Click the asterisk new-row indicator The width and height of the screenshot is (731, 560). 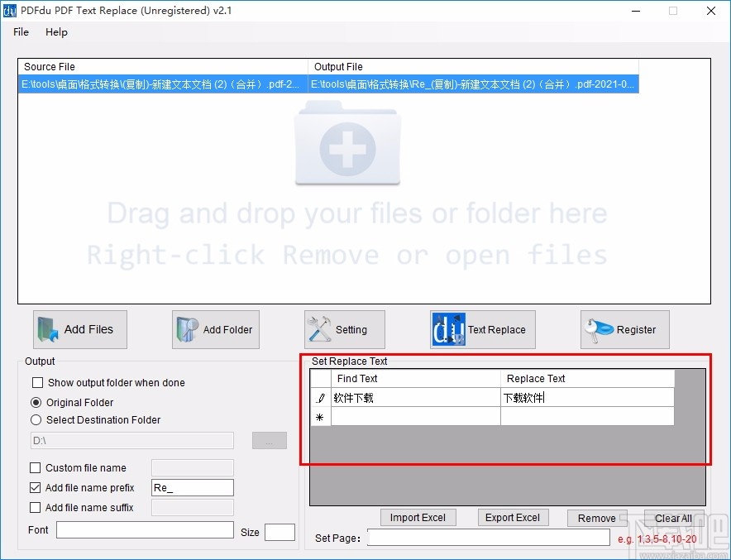point(320,417)
